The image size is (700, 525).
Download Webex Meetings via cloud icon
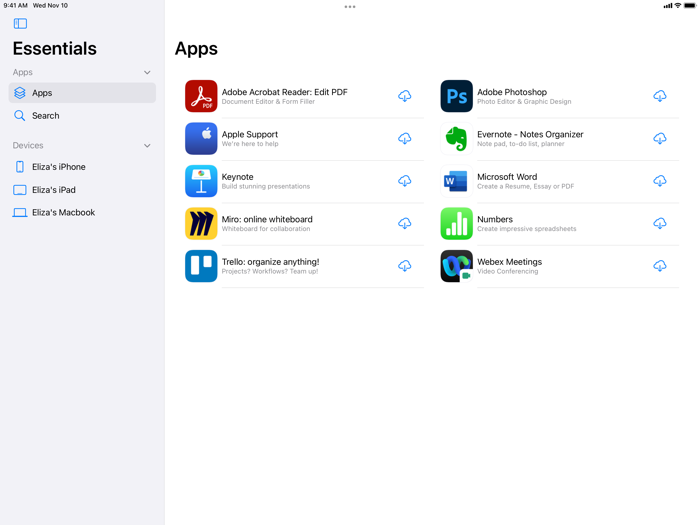coord(660,266)
